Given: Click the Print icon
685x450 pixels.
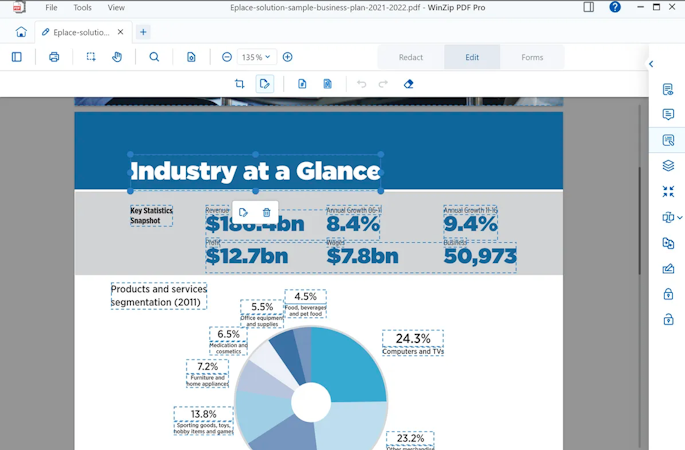Looking at the screenshot, I should point(54,57).
